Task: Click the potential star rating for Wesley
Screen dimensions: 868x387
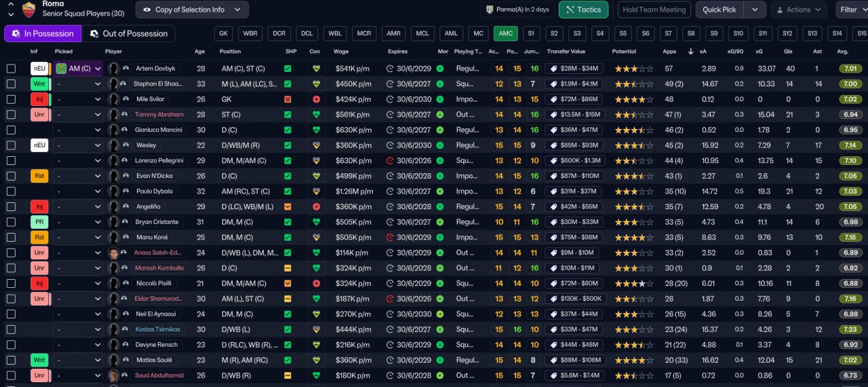Action: coord(634,145)
